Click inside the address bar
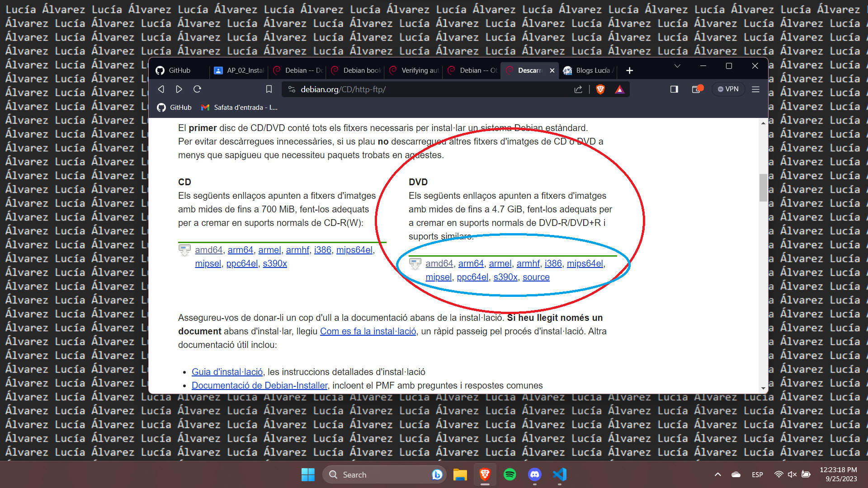 point(407,89)
